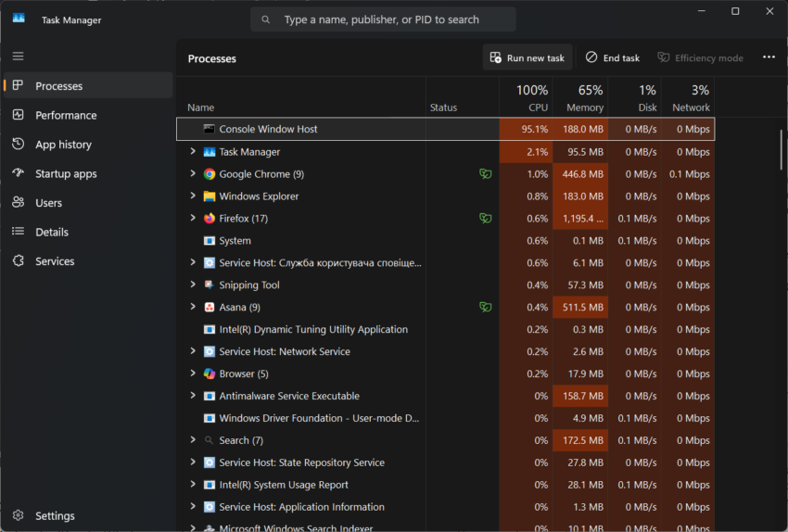Select Windows Driver Foundation - User-mode row
Screen dimensions: 788x532
coord(445,418)
